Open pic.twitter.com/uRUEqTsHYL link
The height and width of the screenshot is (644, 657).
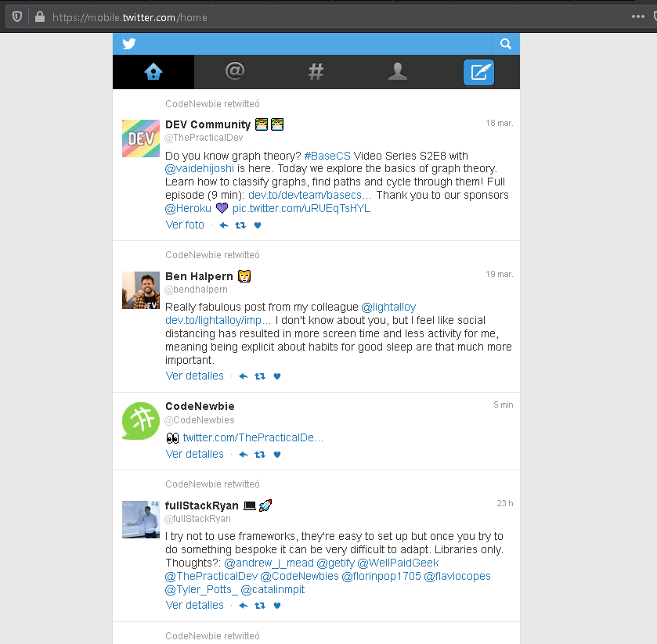pyautogui.click(x=301, y=208)
